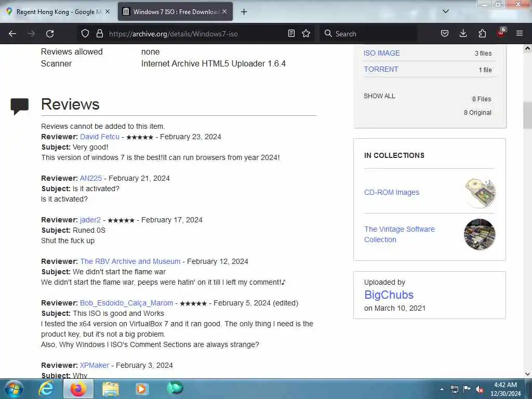Visit The RBV Archive and Museum profile
Screen dimensions: 532x399
coord(130,261)
